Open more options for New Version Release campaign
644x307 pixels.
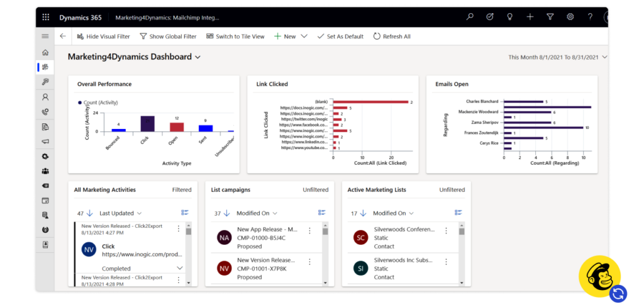(x=309, y=262)
